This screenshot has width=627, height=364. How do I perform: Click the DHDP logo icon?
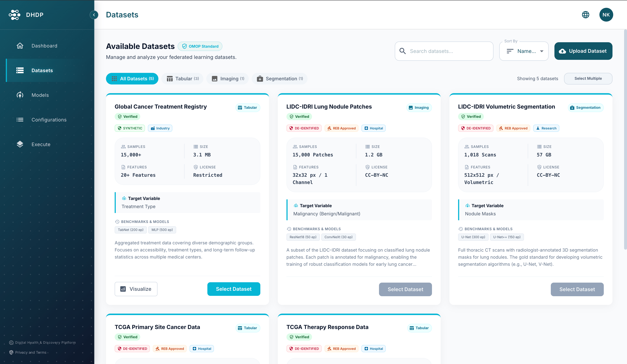pyautogui.click(x=15, y=15)
